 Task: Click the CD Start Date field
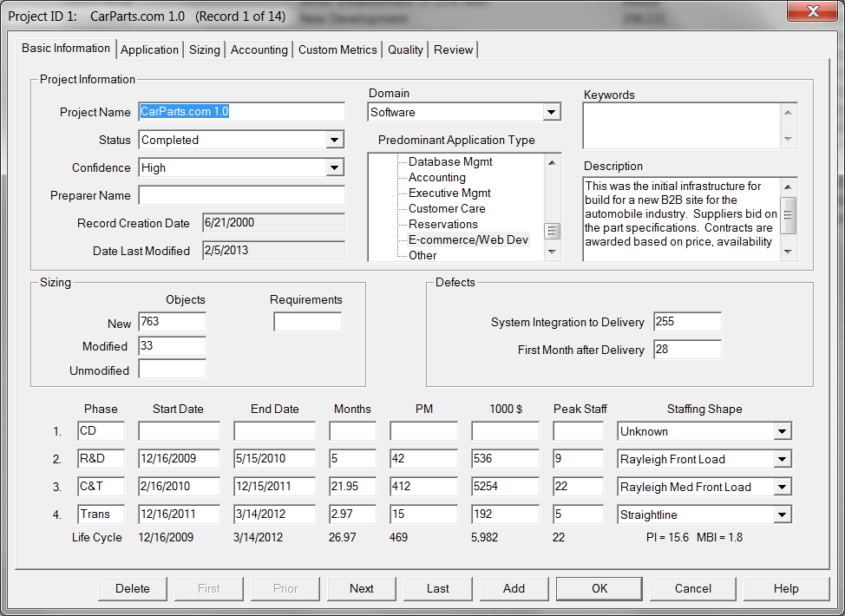click(x=179, y=431)
